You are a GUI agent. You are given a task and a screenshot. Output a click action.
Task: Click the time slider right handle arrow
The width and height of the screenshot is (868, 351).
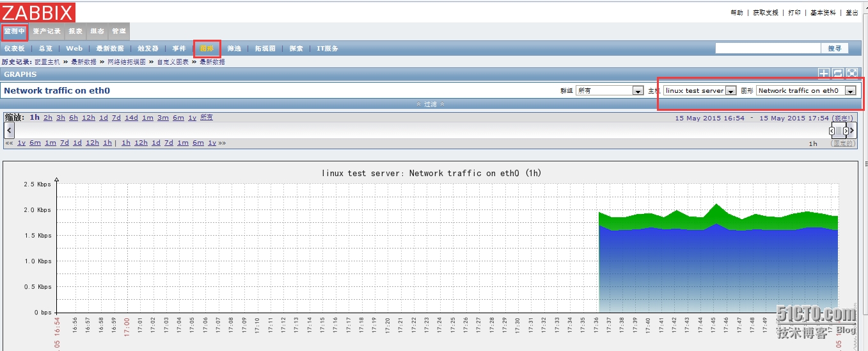(846, 131)
